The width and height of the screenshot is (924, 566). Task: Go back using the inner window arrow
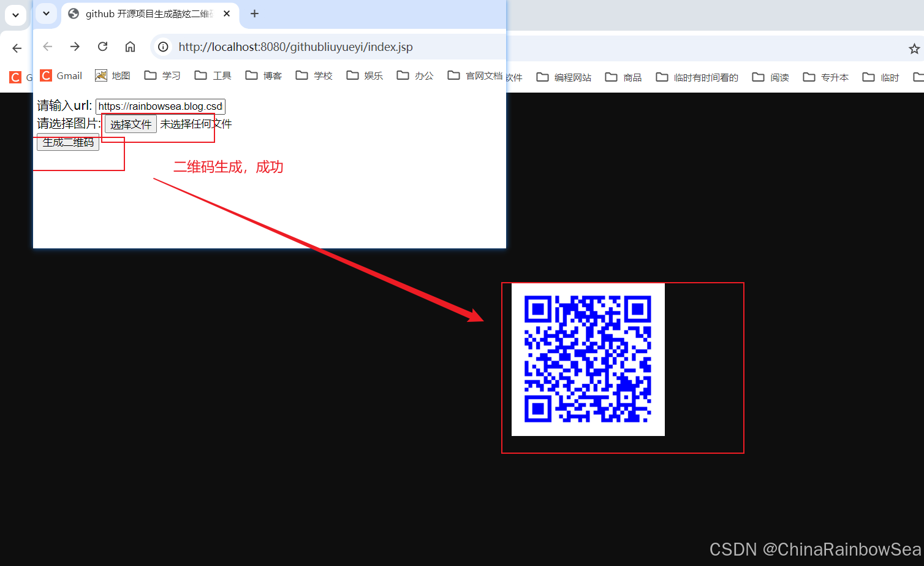pos(48,47)
